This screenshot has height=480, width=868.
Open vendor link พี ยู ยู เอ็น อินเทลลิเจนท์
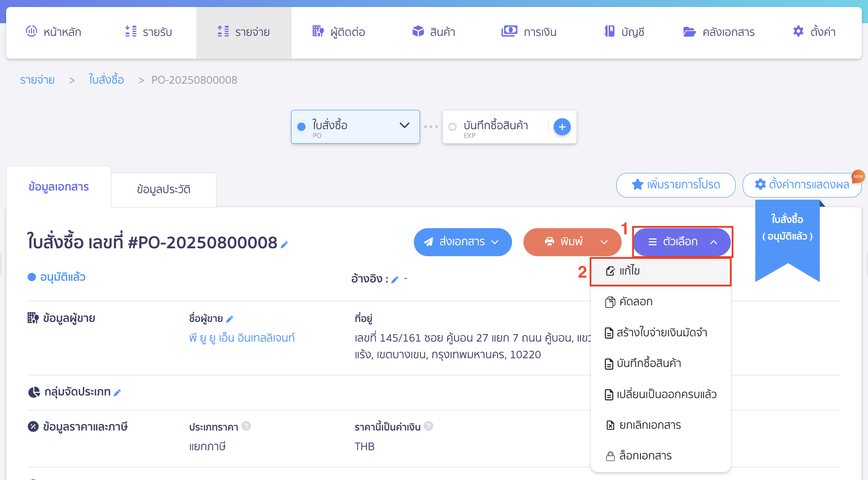coord(242,338)
